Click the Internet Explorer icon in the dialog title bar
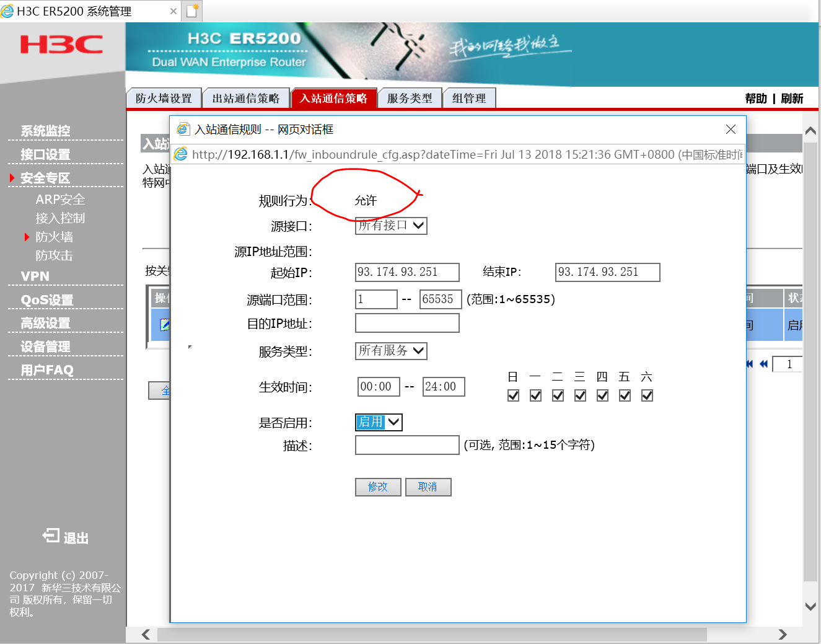The image size is (821, 644). point(183,129)
